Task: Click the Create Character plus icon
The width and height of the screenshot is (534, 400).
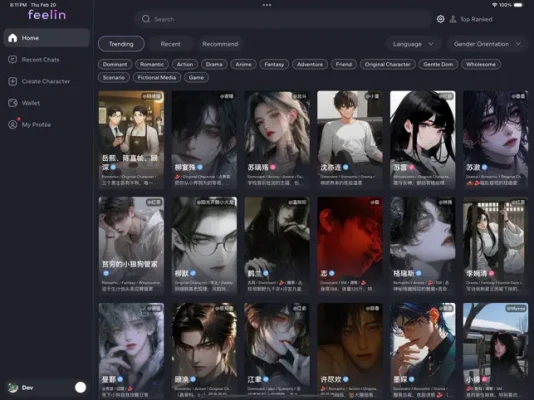Action: pos(13,81)
